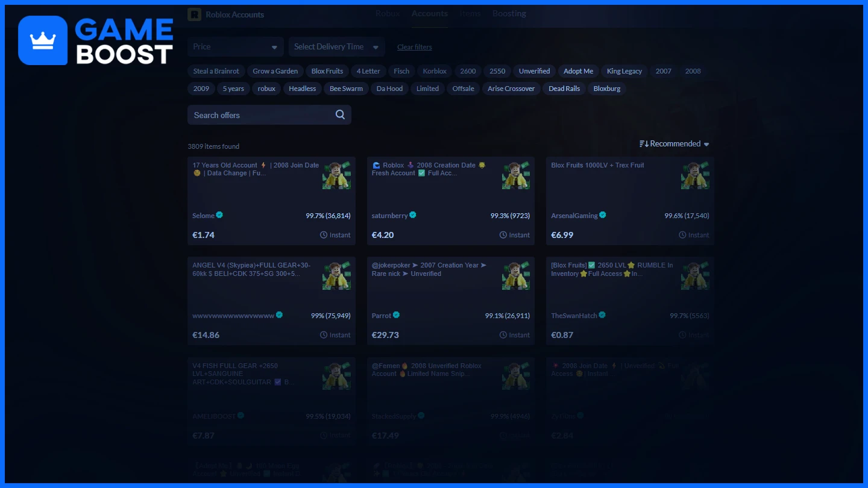Click the avatar thumbnail on saturnberry's listing

[x=516, y=175]
